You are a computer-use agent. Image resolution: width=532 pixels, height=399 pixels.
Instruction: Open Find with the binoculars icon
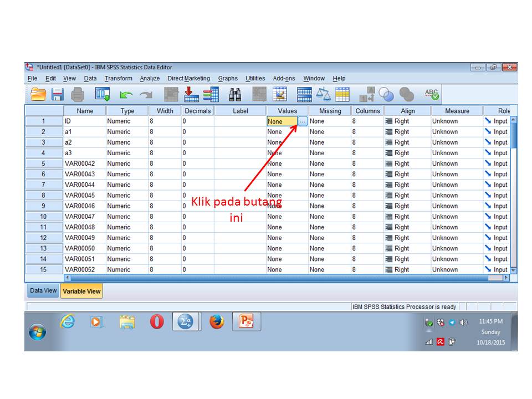[x=235, y=95]
